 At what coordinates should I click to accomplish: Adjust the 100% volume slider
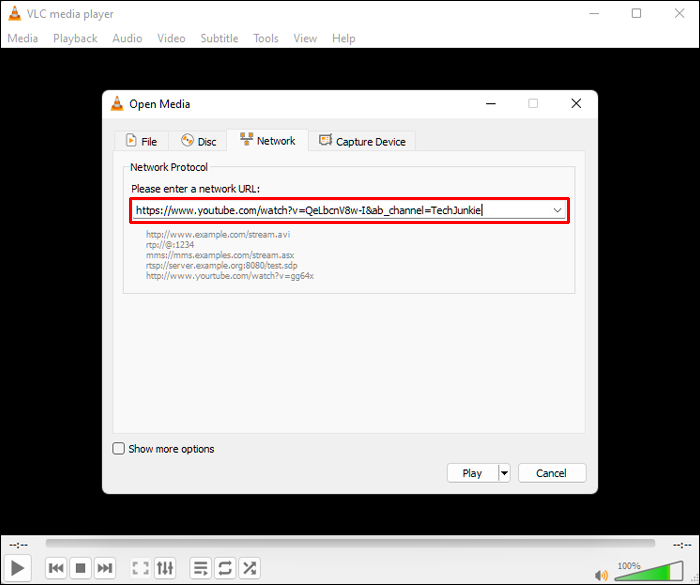(x=649, y=571)
